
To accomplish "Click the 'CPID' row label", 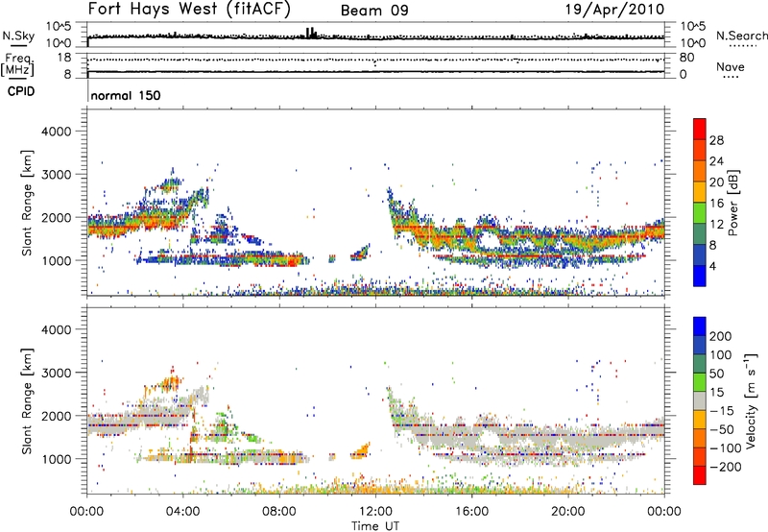I will (x=21, y=91).
